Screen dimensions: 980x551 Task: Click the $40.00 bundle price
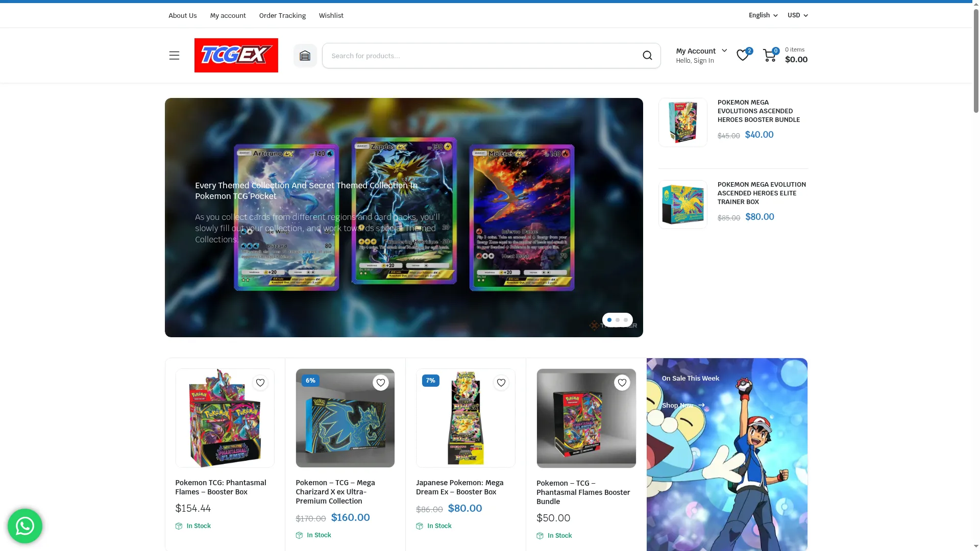coord(759,135)
